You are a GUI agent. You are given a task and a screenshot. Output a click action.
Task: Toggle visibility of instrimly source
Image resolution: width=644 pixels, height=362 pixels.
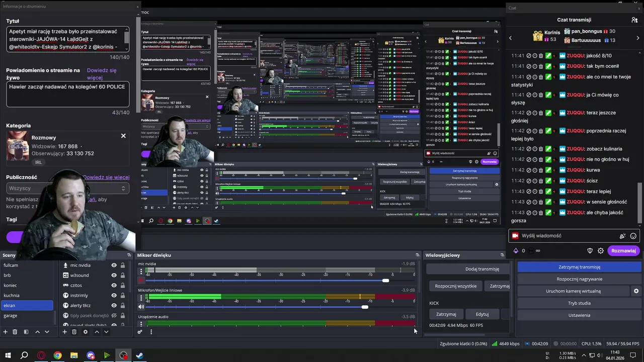tap(114, 296)
